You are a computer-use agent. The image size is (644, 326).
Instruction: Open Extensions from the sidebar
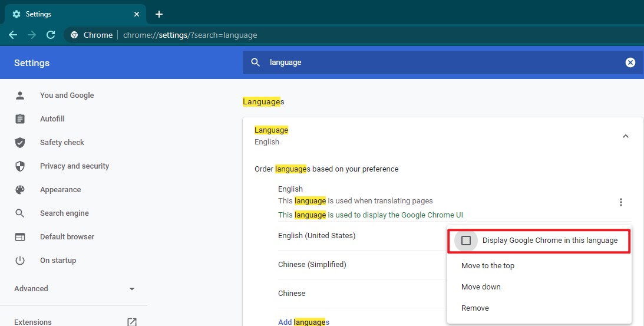click(x=33, y=322)
